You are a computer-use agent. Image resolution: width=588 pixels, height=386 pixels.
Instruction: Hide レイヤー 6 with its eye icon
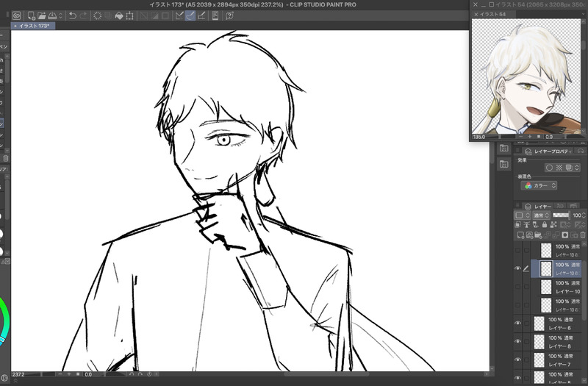[x=518, y=324]
